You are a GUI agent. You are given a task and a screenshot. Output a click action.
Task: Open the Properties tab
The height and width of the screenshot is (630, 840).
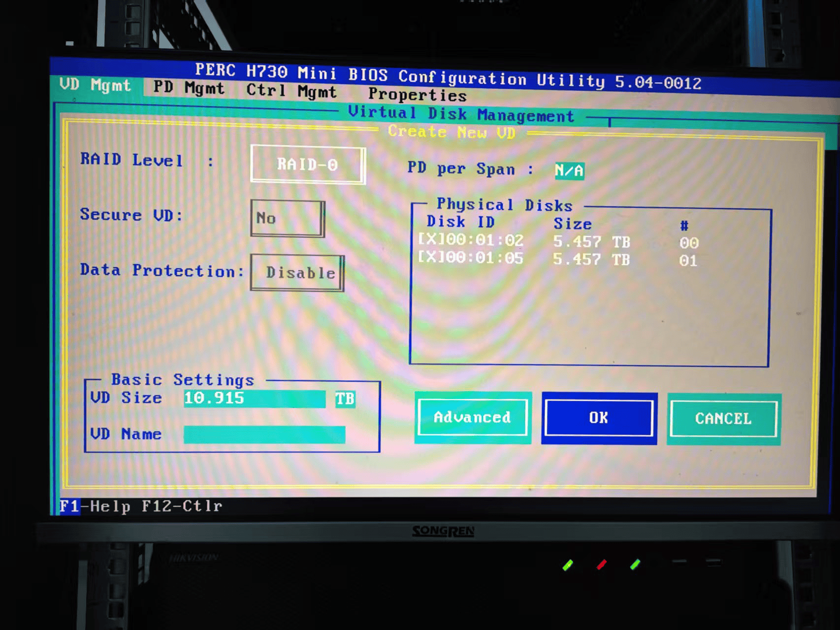pyautogui.click(x=417, y=94)
